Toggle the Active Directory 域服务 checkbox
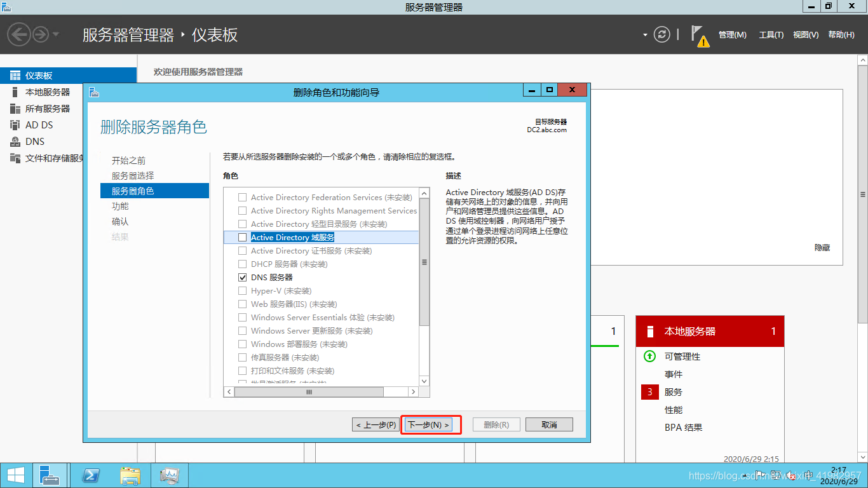 242,238
